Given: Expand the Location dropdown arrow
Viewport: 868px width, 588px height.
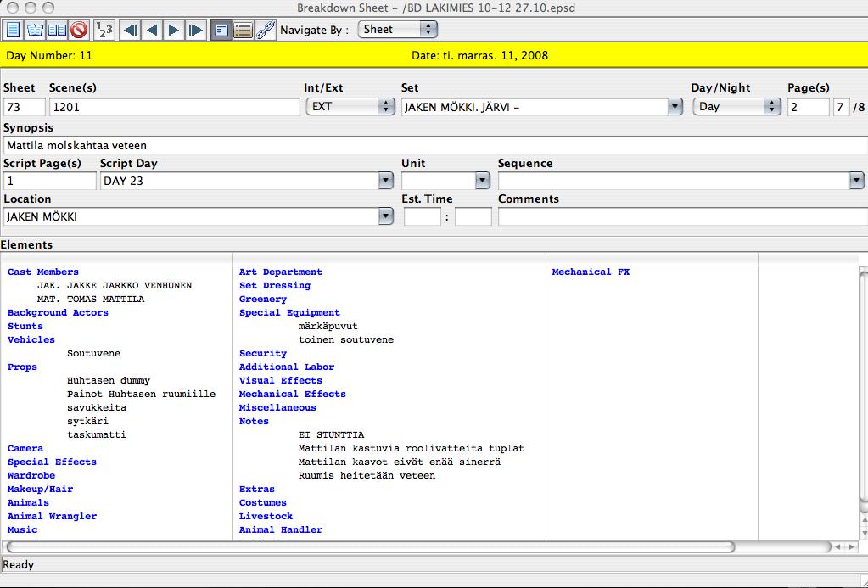Looking at the screenshot, I should 386,216.
